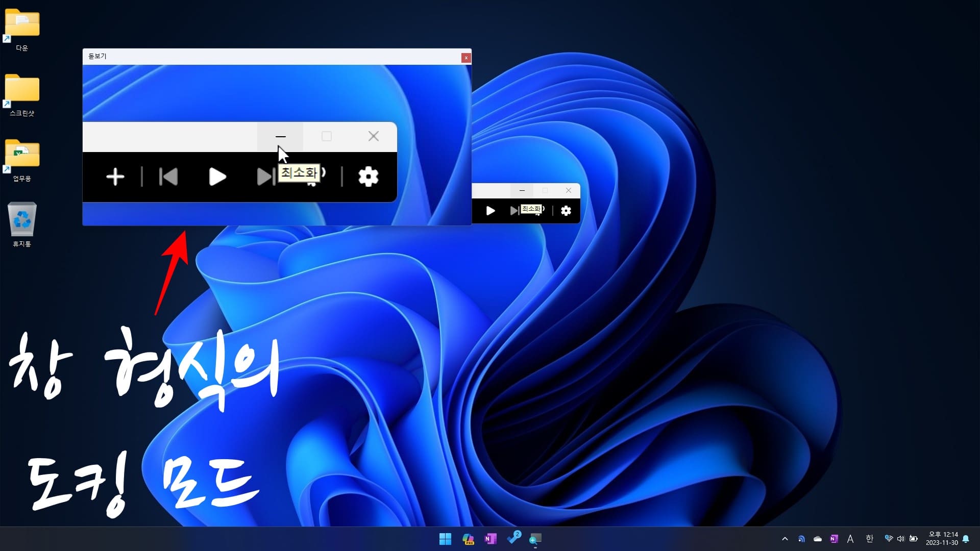Close the 돋보기 magnifier window
The height and width of the screenshot is (551, 980).
465,58
